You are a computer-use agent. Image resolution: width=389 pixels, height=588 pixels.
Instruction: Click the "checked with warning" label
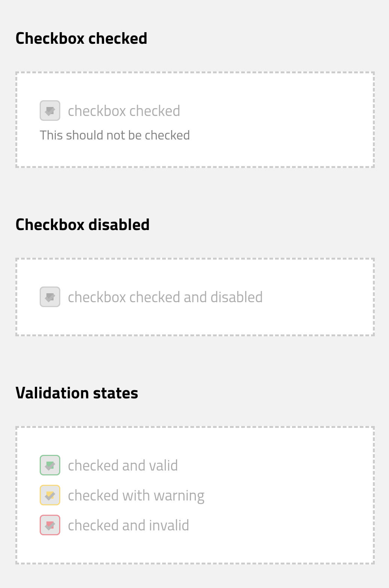pyautogui.click(x=136, y=495)
